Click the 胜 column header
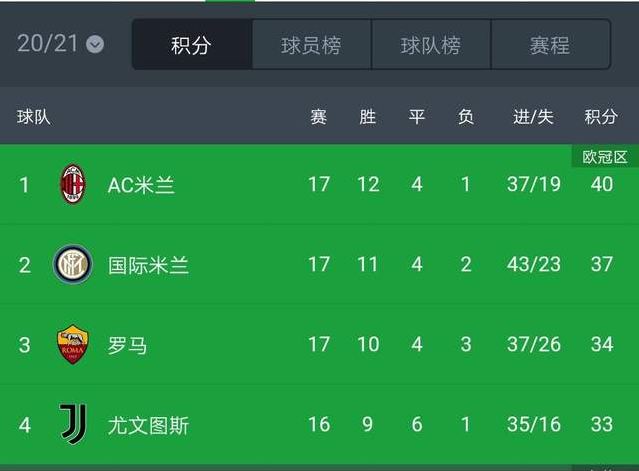The height and width of the screenshot is (471, 639). 367,117
